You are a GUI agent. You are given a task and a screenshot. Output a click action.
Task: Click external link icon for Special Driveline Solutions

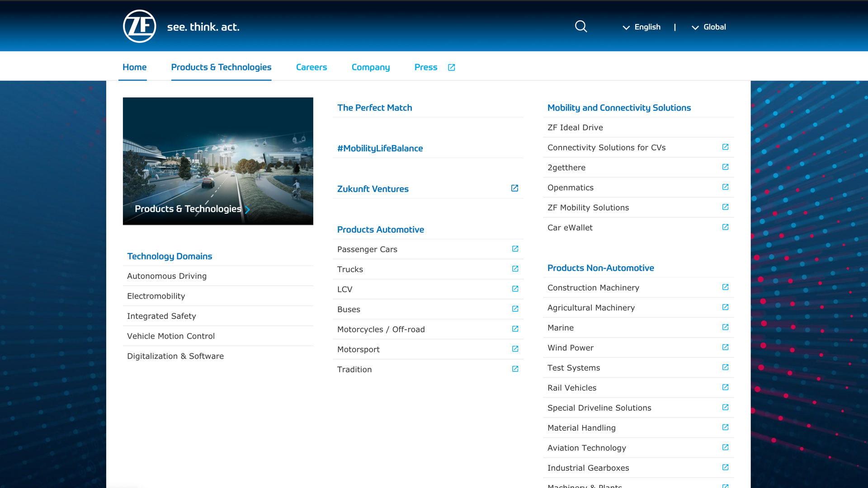pyautogui.click(x=725, y=408)
